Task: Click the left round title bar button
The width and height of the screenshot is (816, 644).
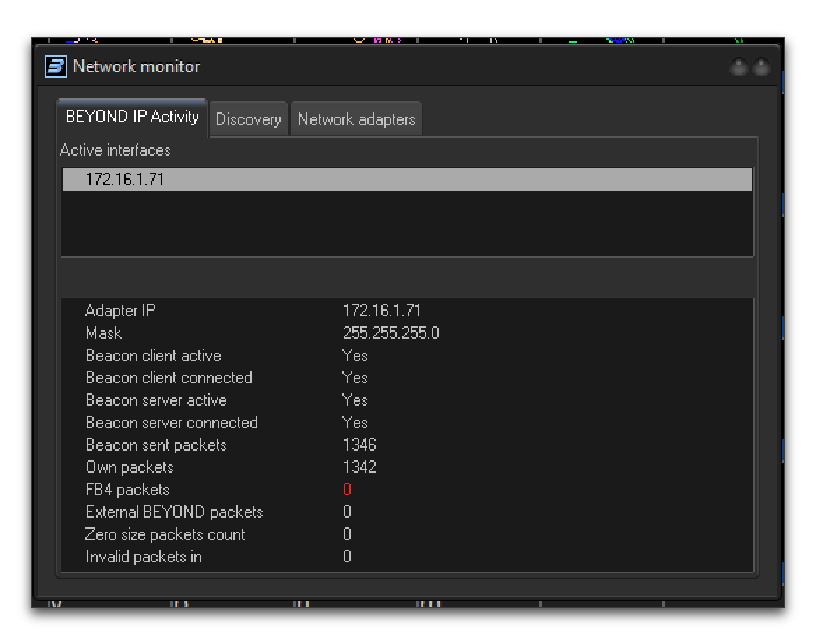Action: pos(738,66)
